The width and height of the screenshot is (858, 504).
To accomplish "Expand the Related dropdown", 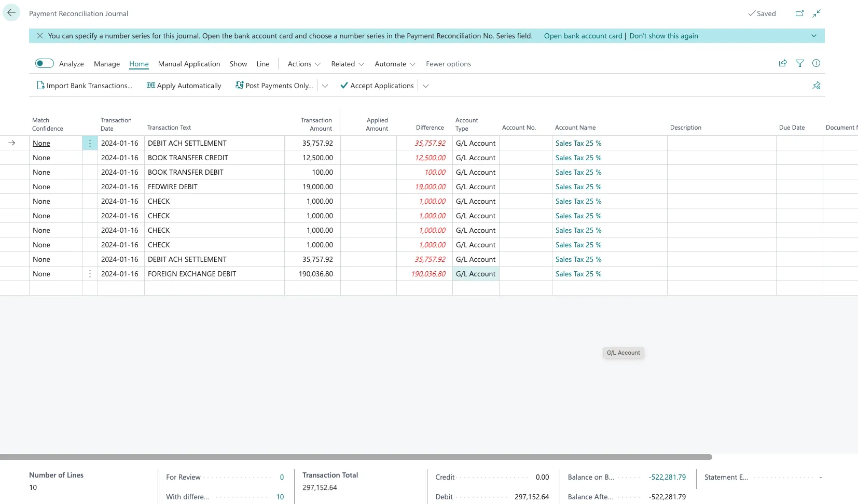I will [348, 64].
